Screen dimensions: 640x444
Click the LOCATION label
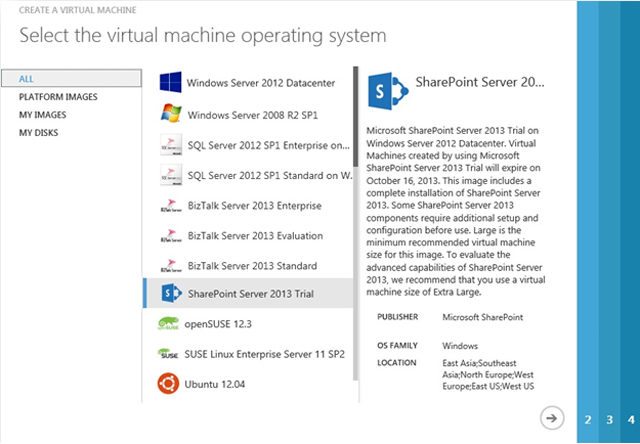tap(397, 363)
